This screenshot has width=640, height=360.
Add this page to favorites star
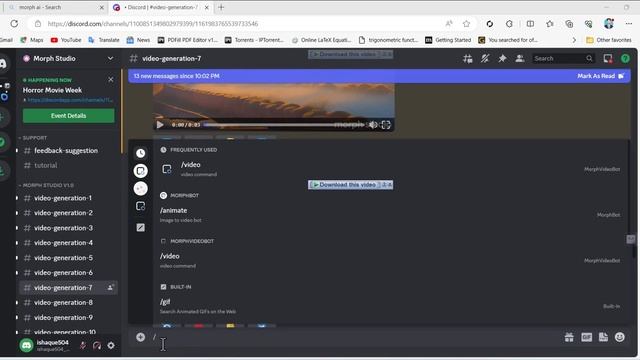pyautogui.click(x=467, y=24)
